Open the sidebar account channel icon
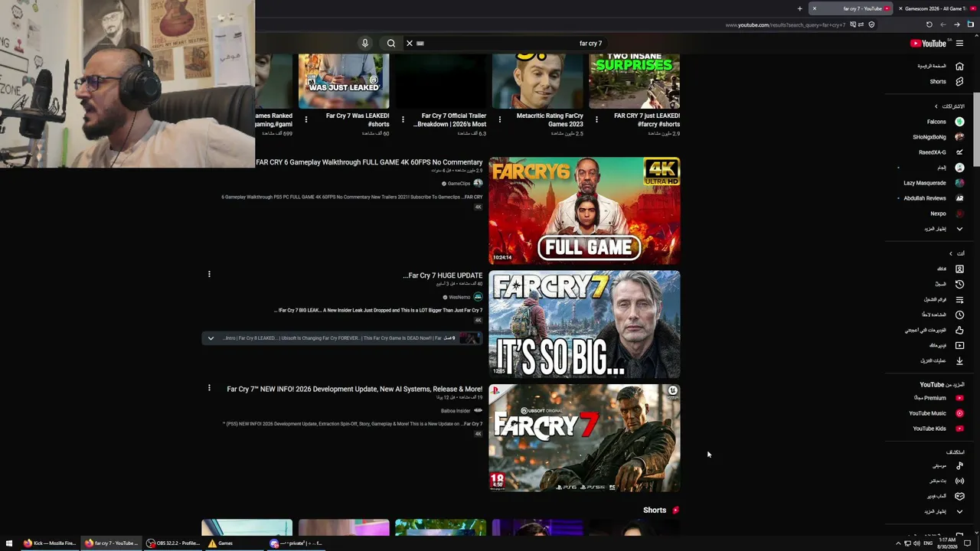980x551 pixels. 959,269
